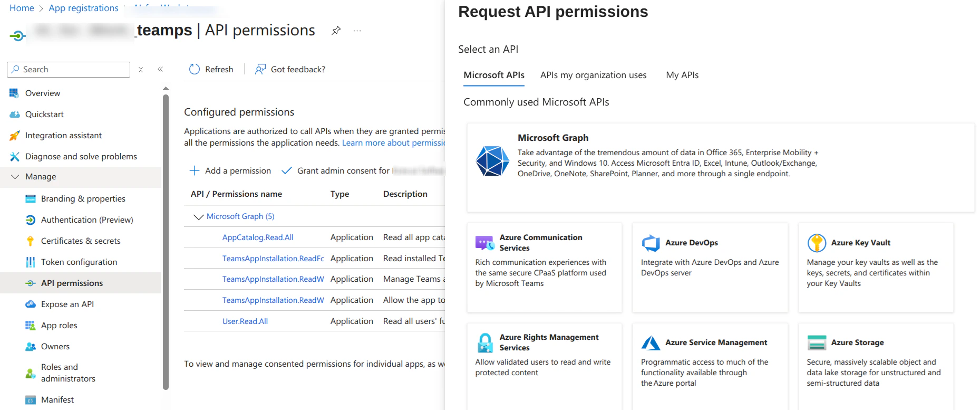Open the App registrations breadcrumb link
This screenshot has height=410, width=980.
pos(83,8)
